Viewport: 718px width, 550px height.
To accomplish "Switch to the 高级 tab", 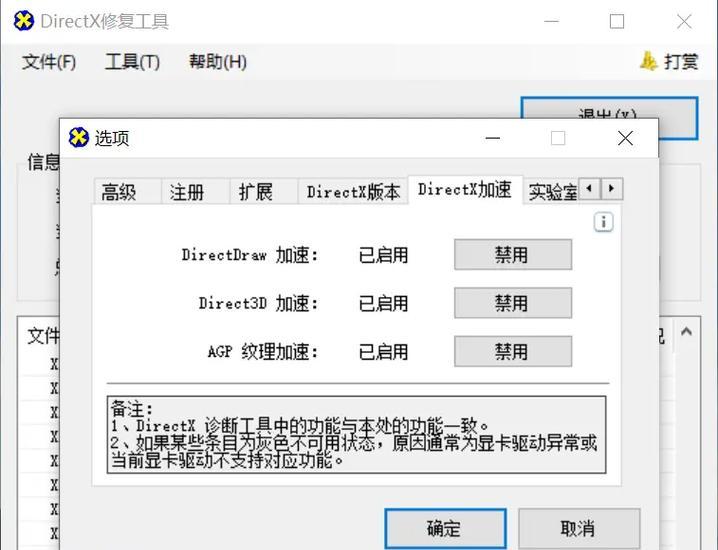I will pos(127,191).
